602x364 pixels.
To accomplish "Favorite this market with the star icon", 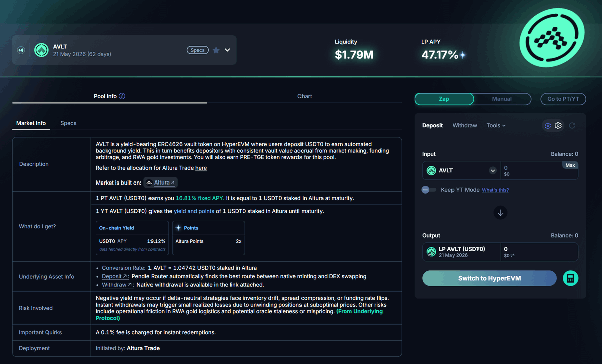I will click(216, 50).
